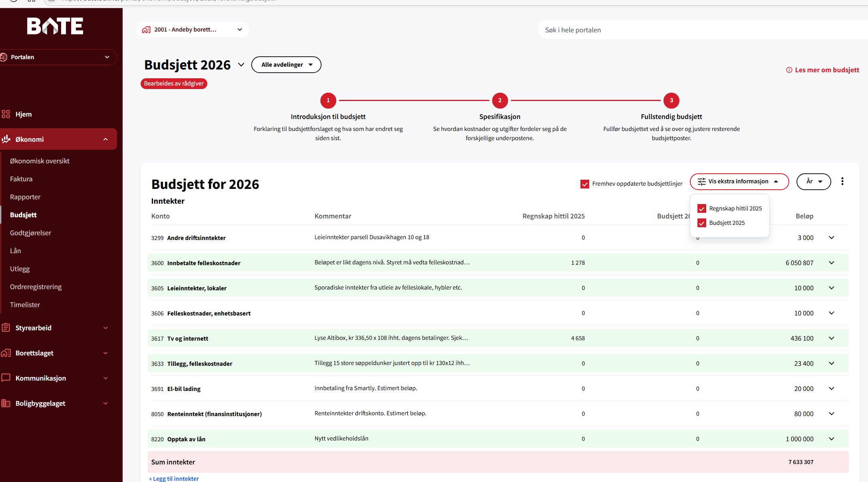The width and height of the screenshot is (868, 482).
Task: Click the BATE logo
Action: point(55,26)
